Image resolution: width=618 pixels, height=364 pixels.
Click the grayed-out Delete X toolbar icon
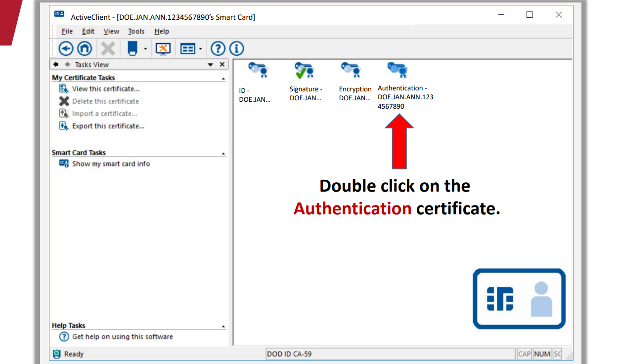[108, 48]
